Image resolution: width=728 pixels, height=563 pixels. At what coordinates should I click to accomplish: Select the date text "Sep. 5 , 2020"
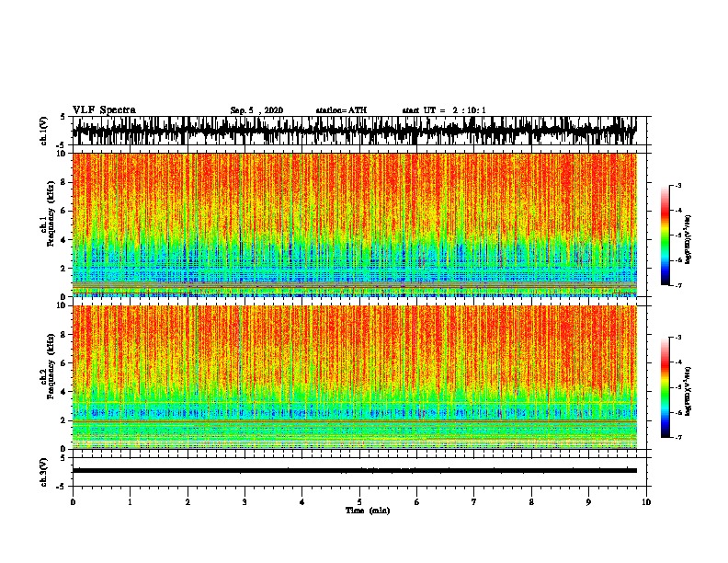coord(256,110)
